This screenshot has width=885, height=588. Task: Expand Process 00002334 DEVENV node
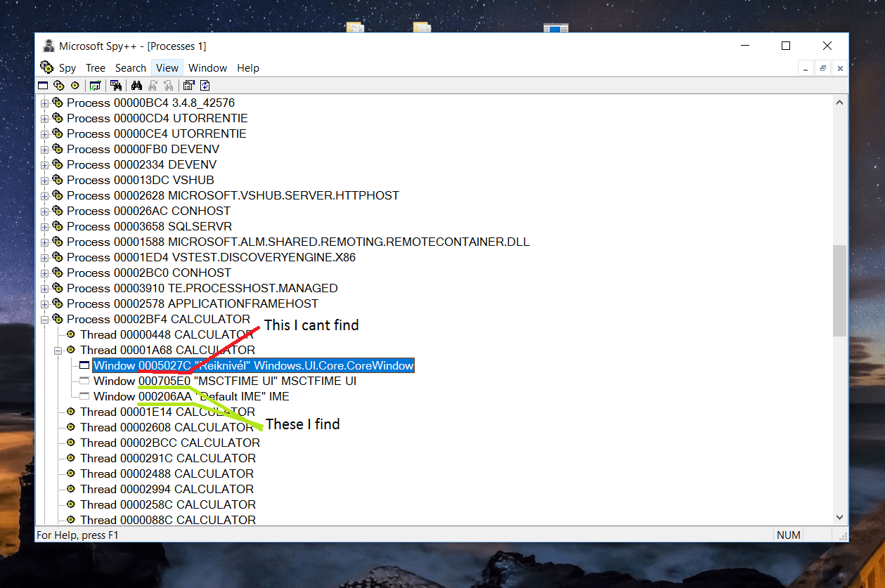(x=45, y=164)
